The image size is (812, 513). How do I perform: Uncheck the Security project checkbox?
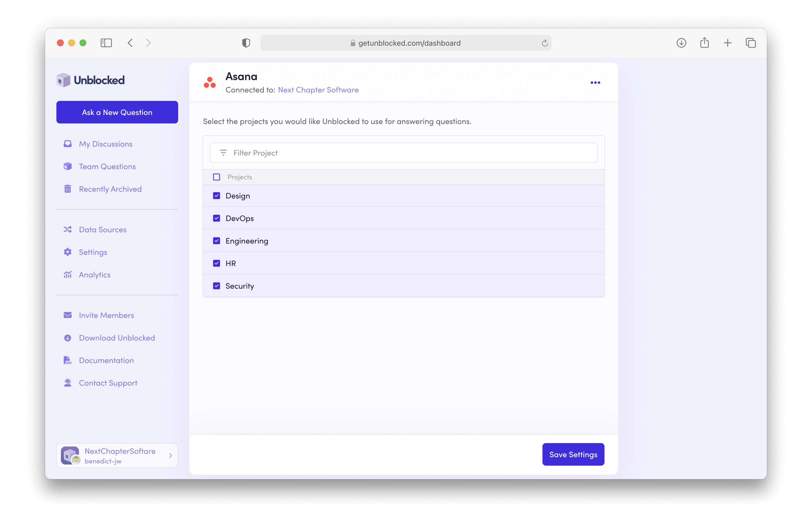pos(217,286)
